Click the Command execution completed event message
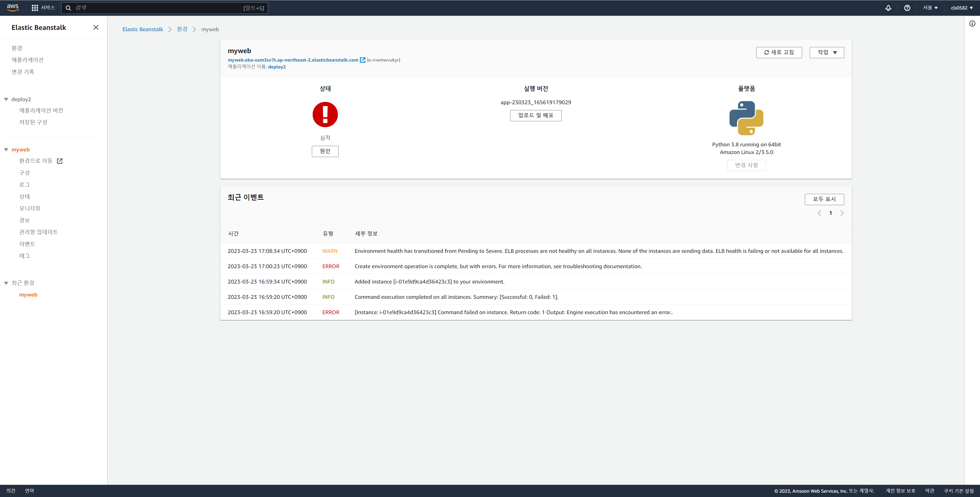980x497 pixels. [x=457, y=297]
